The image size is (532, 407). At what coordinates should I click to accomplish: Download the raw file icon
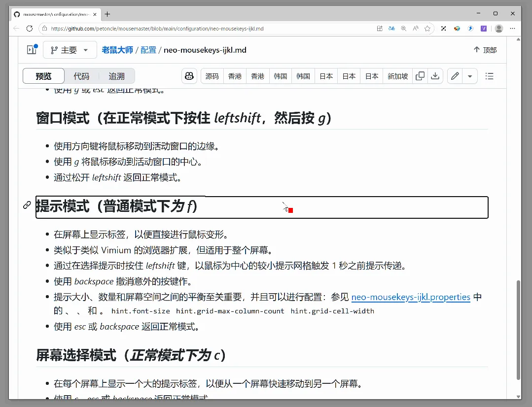coord(435,76)
